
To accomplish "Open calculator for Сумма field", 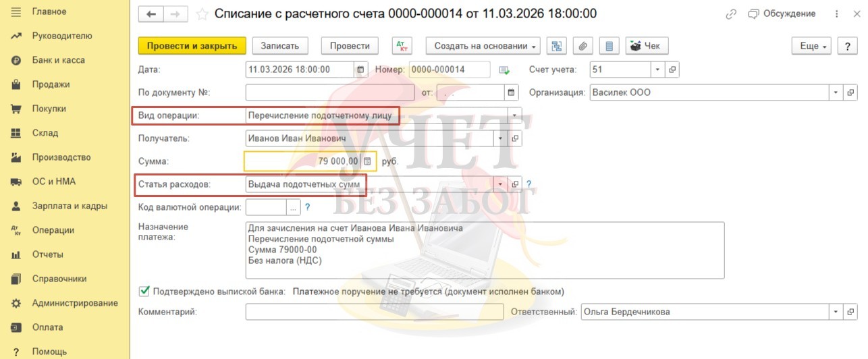I will (367, 161).
